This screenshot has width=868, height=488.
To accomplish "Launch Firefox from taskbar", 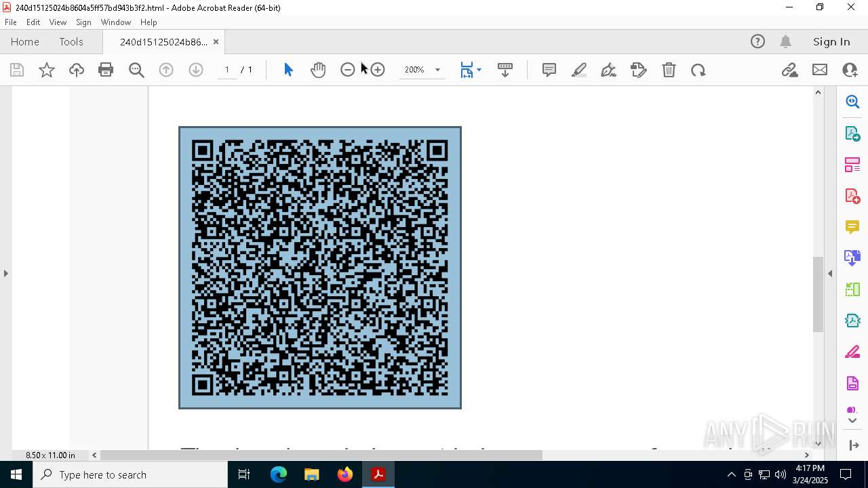I will (345, 474).
